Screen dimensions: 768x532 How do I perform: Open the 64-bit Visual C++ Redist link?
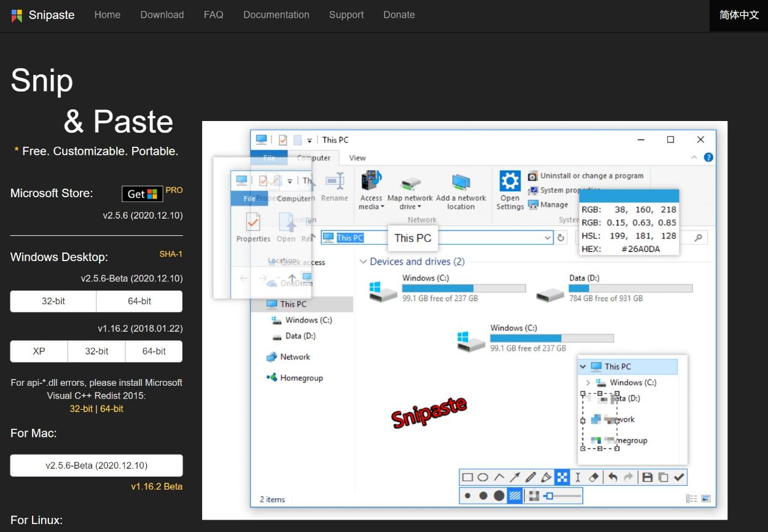pyautogui.click(x=112, y=409)
